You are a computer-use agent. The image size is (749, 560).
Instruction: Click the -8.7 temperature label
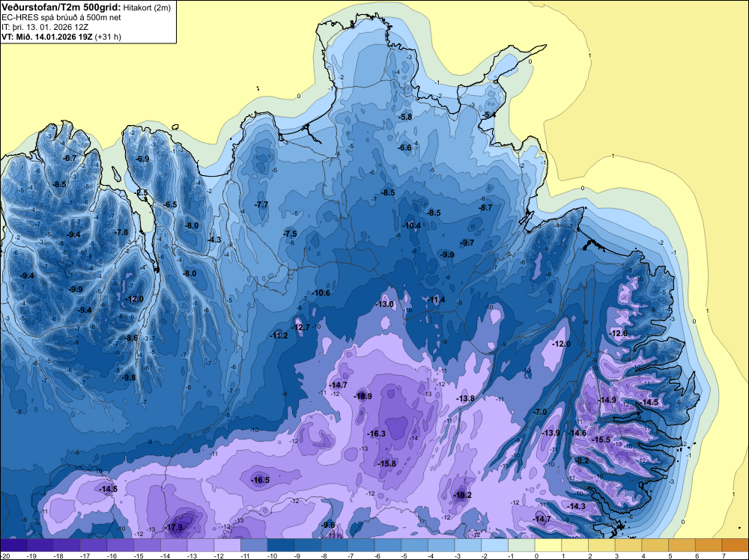click(485, 207)
